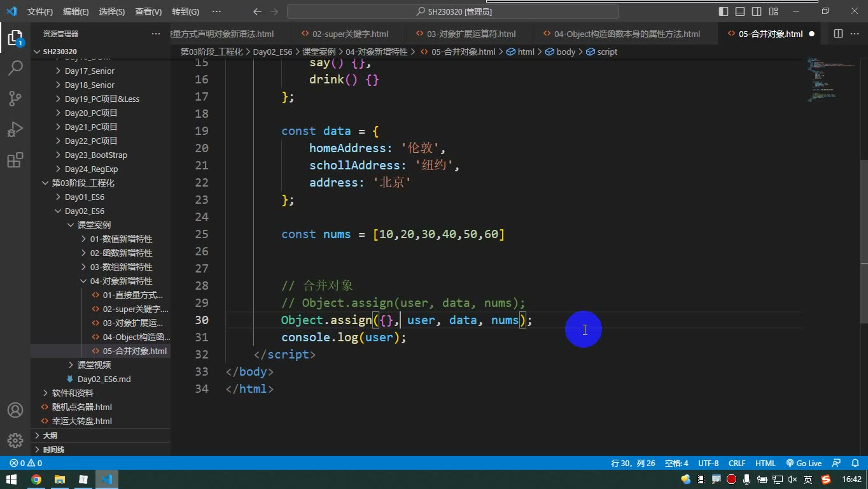Click the code minimap preview
The image size is (868, 489).
point(832,80)
